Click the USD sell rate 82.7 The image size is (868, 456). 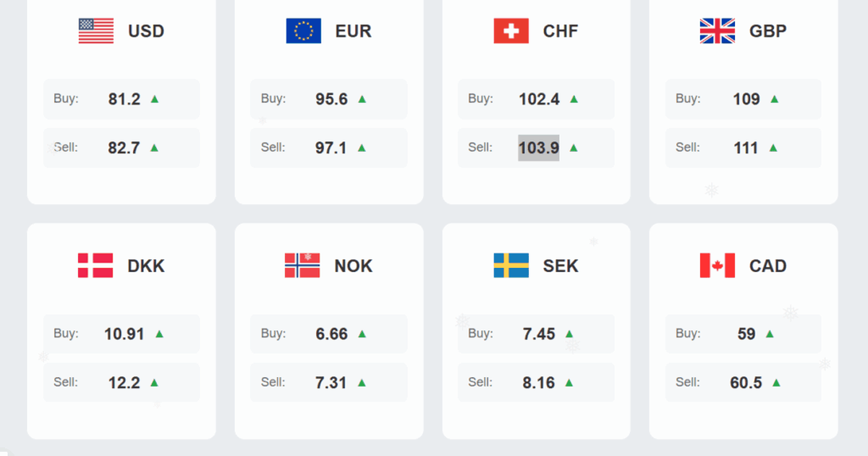pyautogui.click(x=124, y=148)
